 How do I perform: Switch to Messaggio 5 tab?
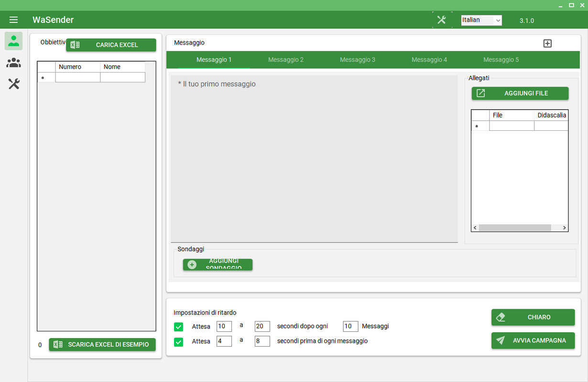[501, 60]
